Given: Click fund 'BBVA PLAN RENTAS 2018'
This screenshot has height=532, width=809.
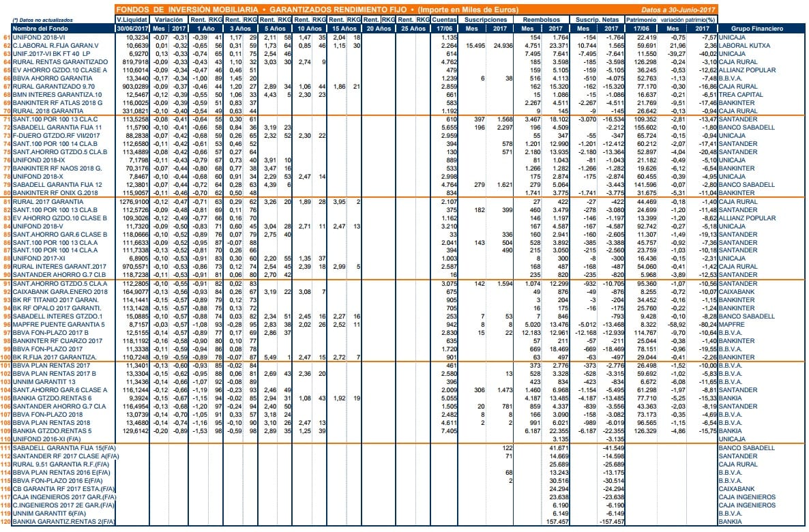Looking at the screenshot, I should 51,423.
